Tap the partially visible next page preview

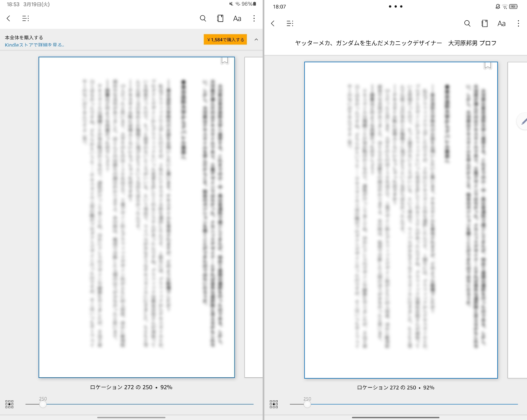[253, 217]
